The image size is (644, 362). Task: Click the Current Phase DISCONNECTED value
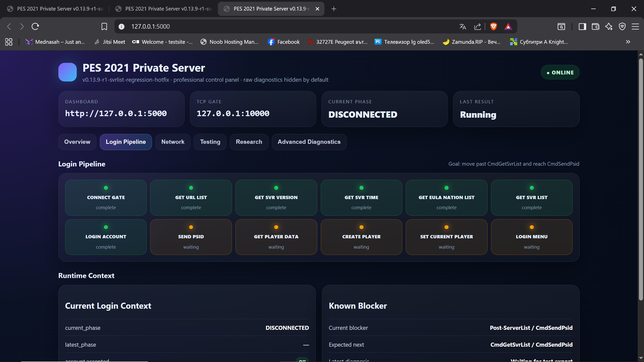tap(363, 115)
